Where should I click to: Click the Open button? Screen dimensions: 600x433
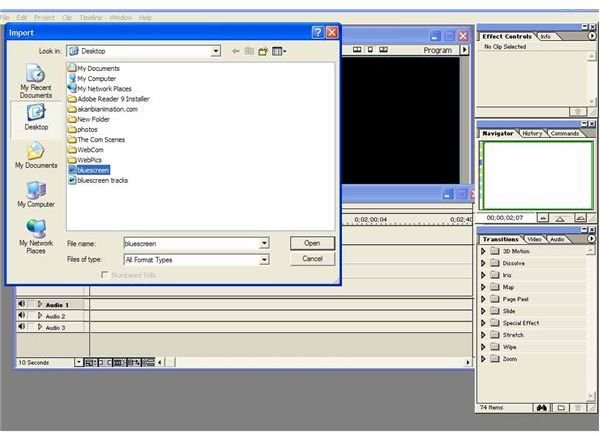point(312,243)
